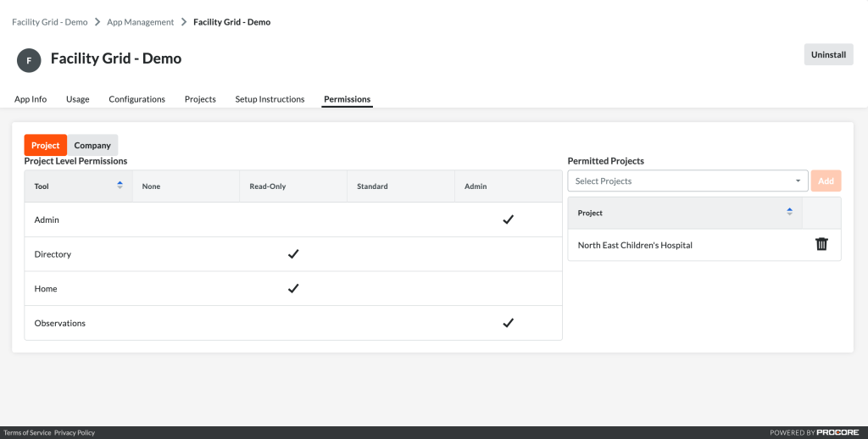Click Powered by Procore logo
Viewport: 868px width, 439px height.
[x=815, y=432]
